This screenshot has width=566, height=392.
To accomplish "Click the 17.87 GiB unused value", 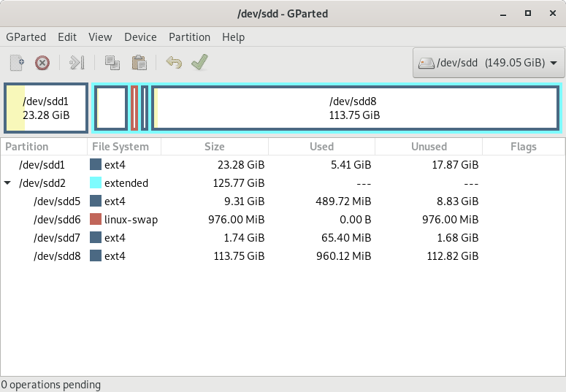I will point(455,165).
